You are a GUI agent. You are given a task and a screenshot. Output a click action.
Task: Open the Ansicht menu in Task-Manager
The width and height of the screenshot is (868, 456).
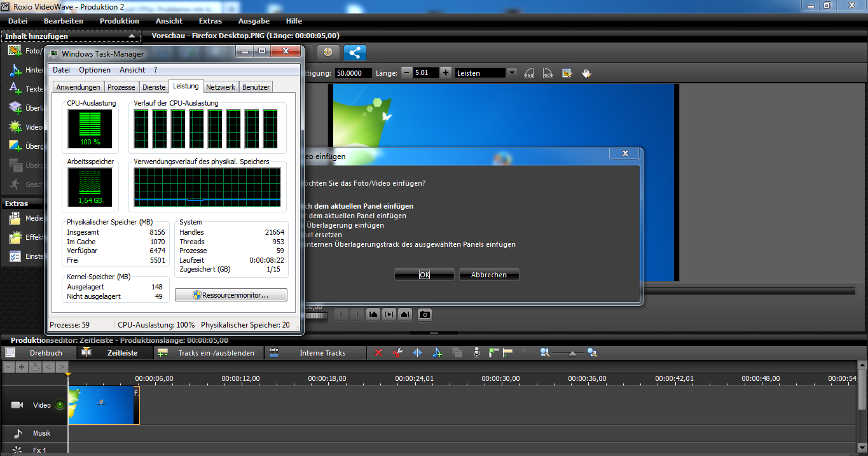[x=132, y=70]
